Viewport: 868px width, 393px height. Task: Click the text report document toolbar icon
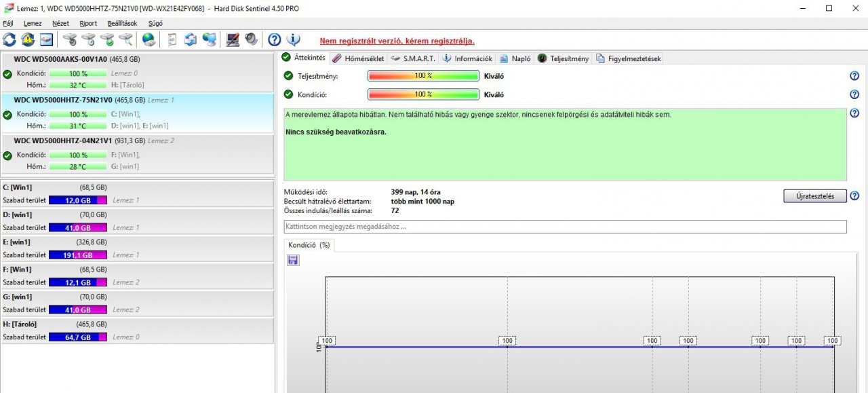pos(172,39)
